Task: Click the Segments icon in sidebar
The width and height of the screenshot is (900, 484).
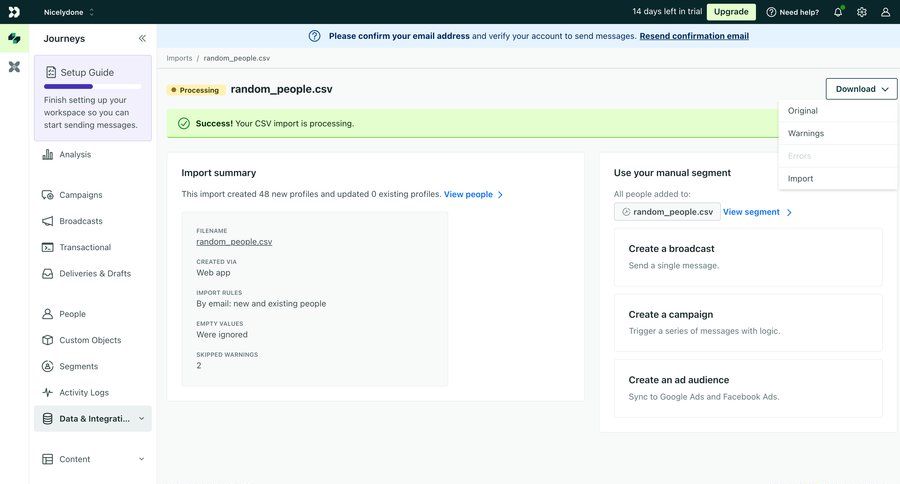Action: [x=48, y=366]
